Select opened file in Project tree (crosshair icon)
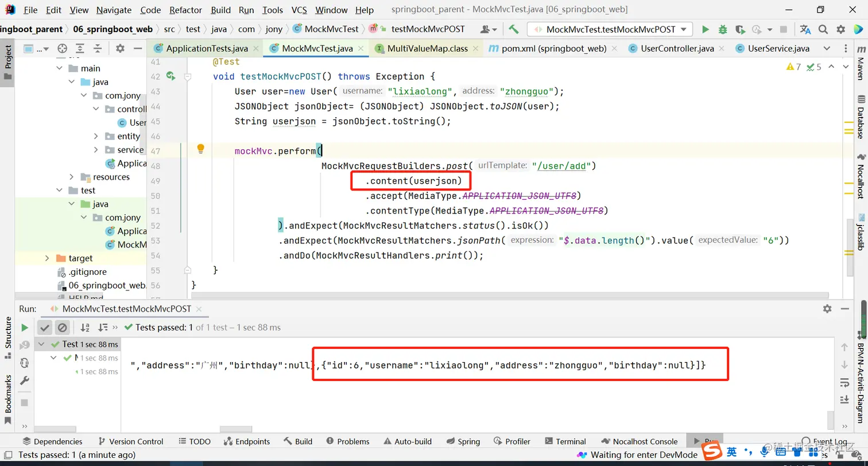The width and height of the screenshot is (868, 466). 63,49
